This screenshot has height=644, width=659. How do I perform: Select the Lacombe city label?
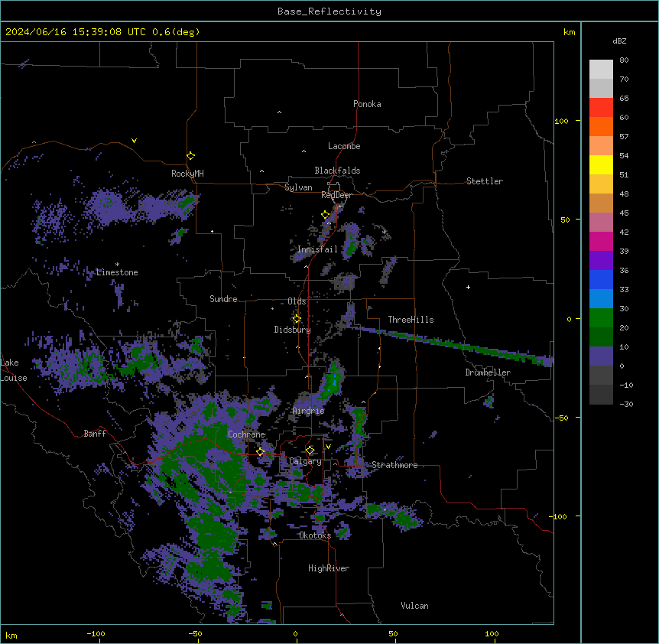tap(344, 146)
